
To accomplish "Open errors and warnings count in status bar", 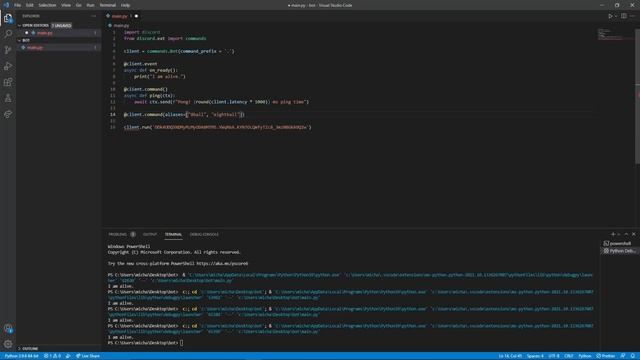I will 52,356.
